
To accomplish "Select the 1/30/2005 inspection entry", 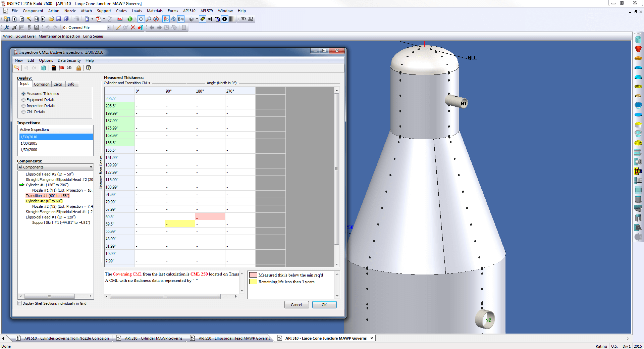I will point(29,143).
